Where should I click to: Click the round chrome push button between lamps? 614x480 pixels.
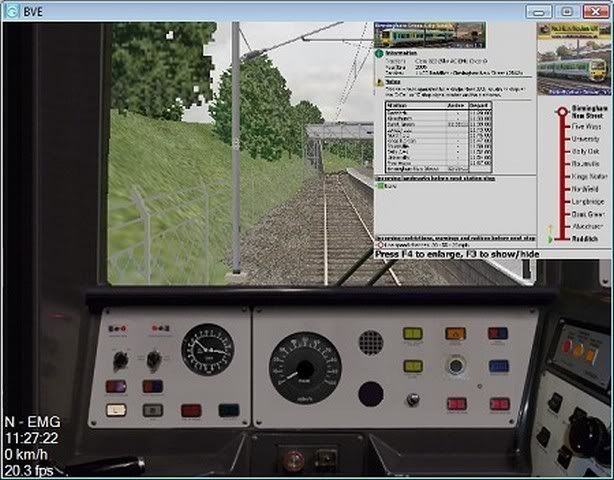point(455,366)
